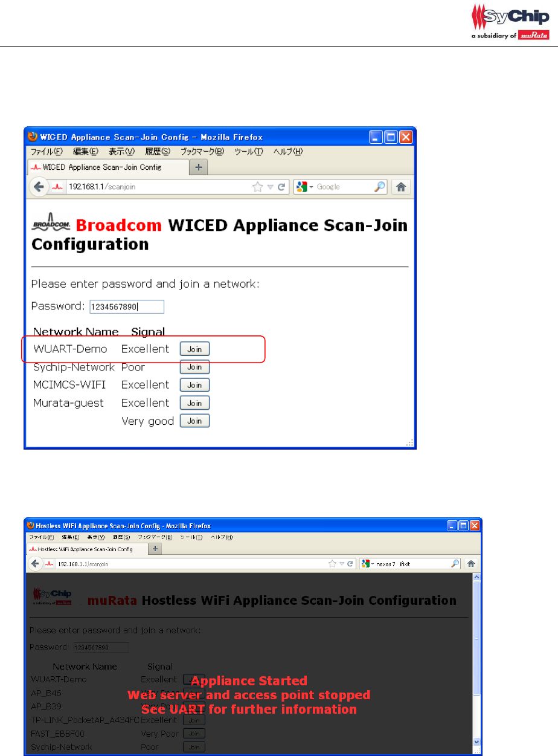Open ヘルプ(H) menu in Hostless WiFi window
Viewport: 558px width, 756px height.
point(222,537)
